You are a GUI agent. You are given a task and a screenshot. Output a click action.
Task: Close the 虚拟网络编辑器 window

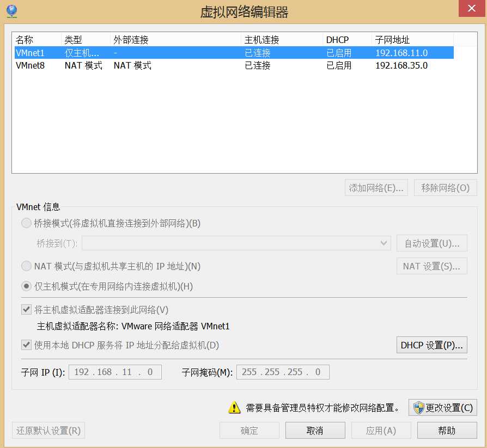tap(471, 8)
